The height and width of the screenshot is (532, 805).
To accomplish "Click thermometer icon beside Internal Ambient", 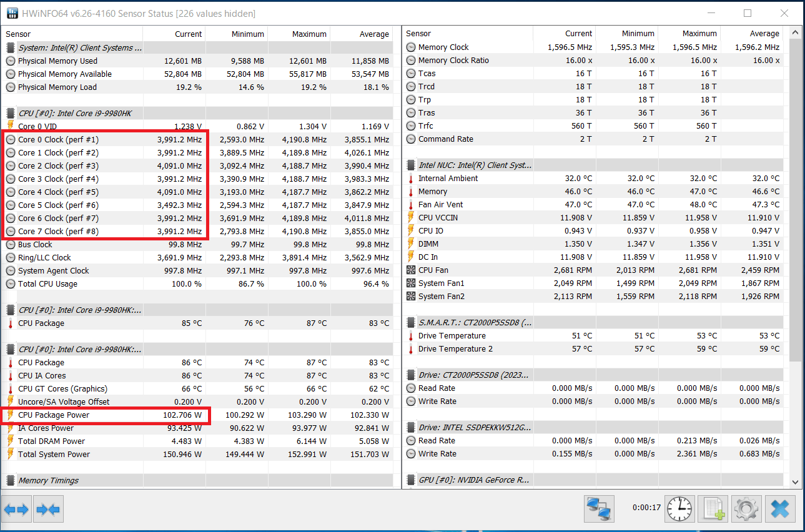I will (x=411, y=179).
